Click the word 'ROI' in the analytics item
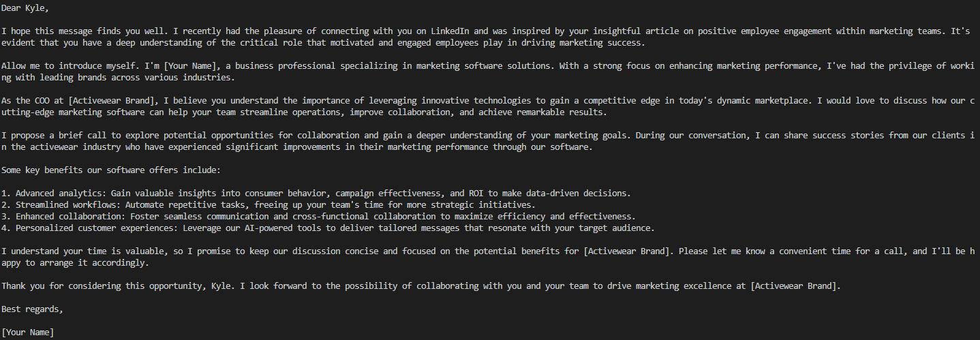The width and height of the screenshot is (980, 340). (478, 194)
